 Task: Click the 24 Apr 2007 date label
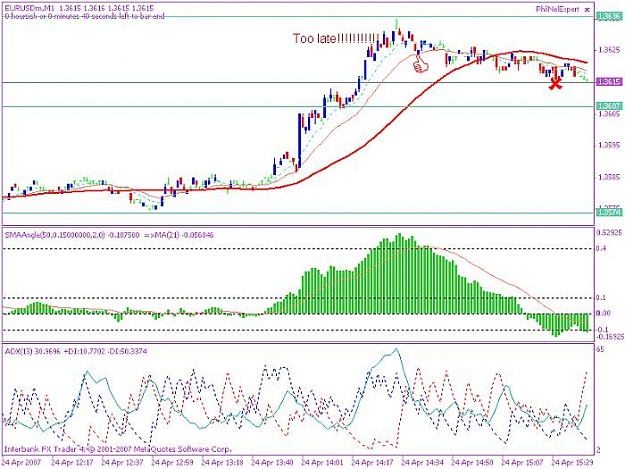[21, 463]
